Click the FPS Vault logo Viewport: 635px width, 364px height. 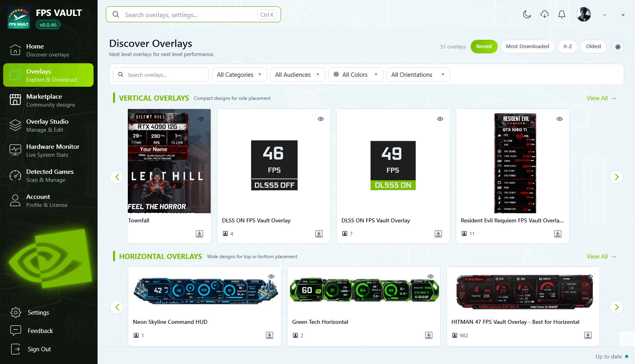[19, 18]
